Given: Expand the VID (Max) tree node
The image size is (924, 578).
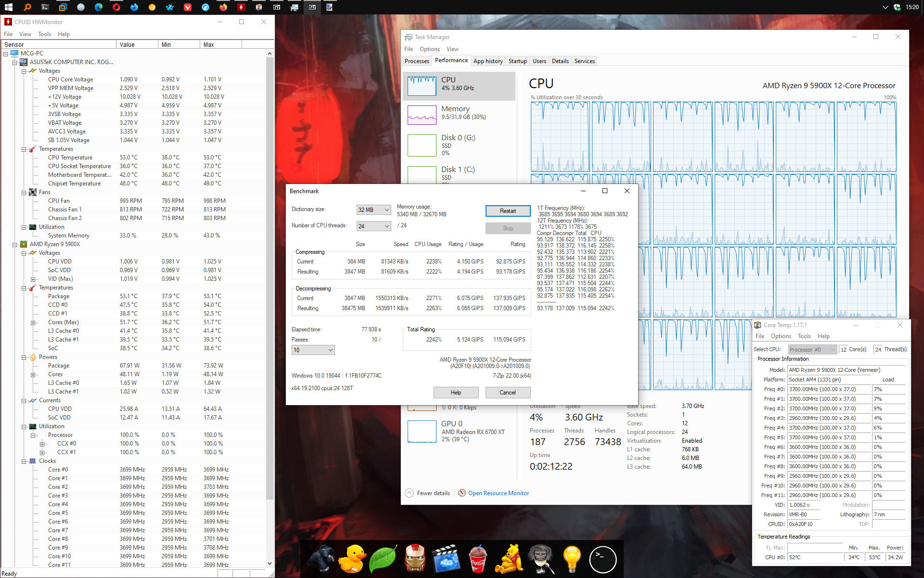Looking at the screenshot, I should click(33, 279).
